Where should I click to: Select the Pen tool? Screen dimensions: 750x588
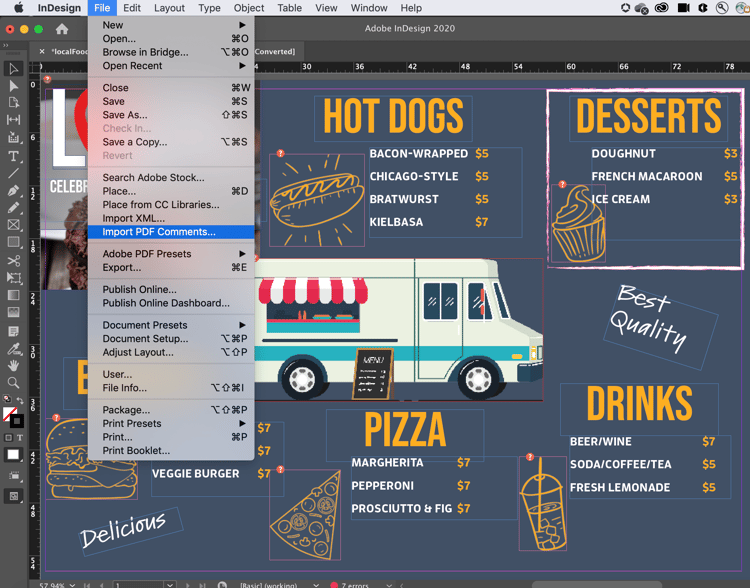tap(13, 190)
